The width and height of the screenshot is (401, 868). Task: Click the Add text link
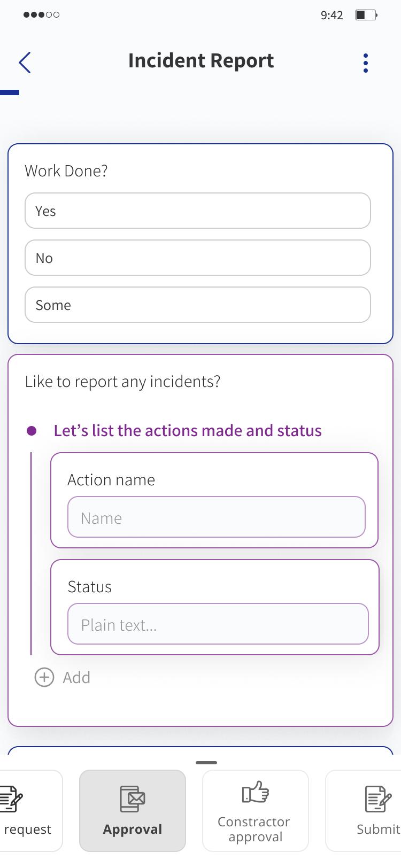point(76,677)
